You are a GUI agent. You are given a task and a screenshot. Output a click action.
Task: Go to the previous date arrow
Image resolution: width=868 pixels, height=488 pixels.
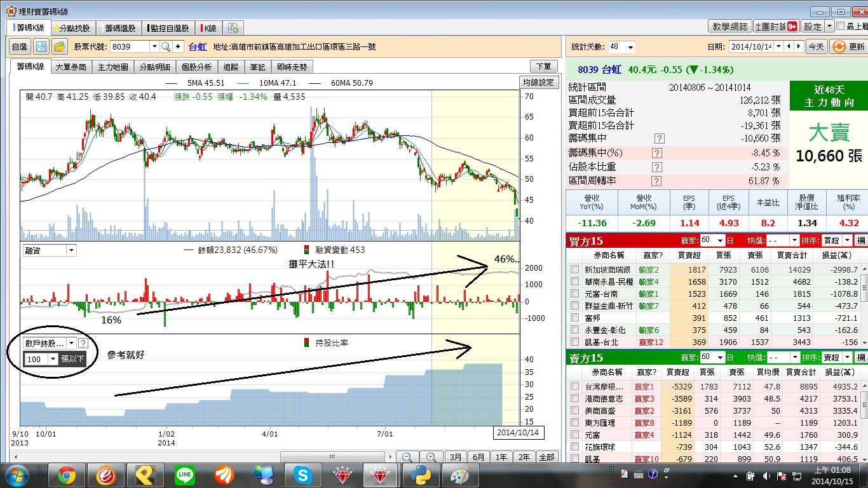(788, 46)
